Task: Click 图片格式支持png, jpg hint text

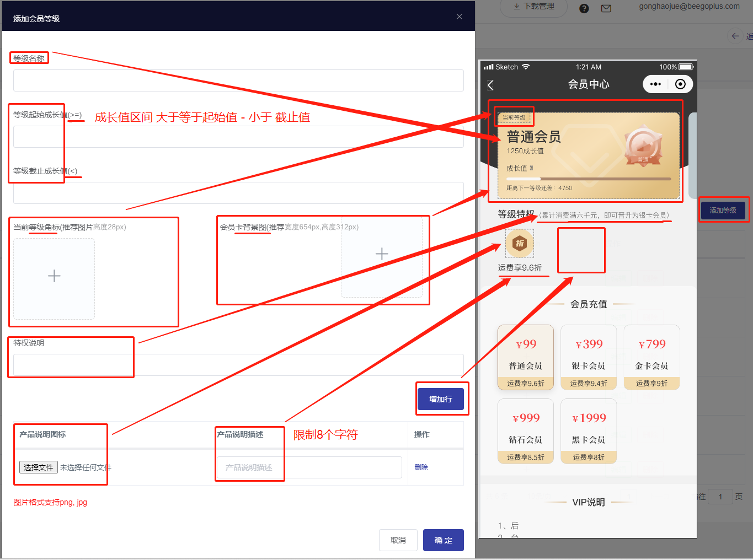Action: (x=50, y=502)
